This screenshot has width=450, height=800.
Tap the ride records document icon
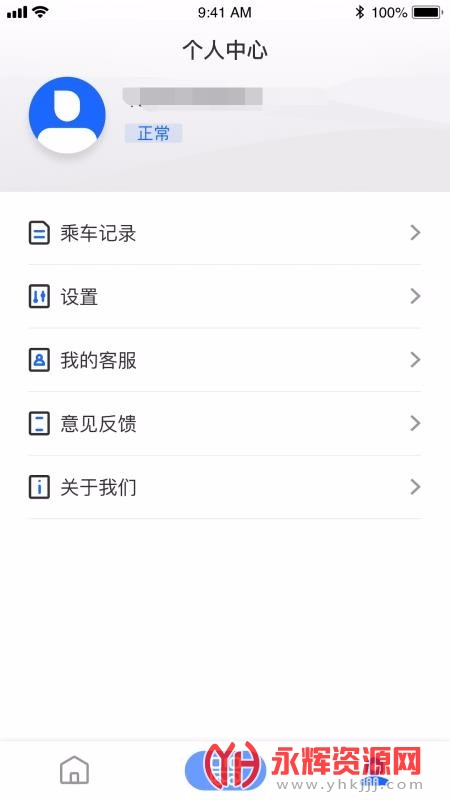click(39, 233)
